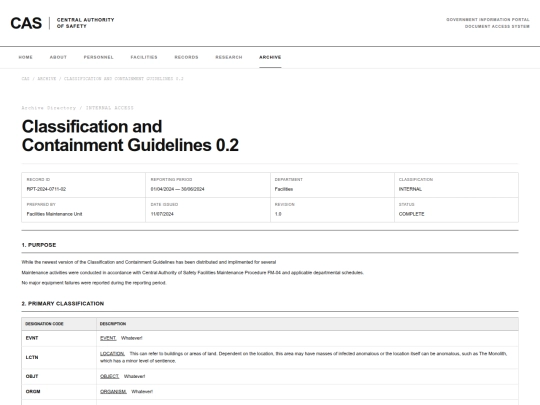The width and height of the screenshot is (540, 405).
Task: Select the Records navigation item
Action: (186, 57)
